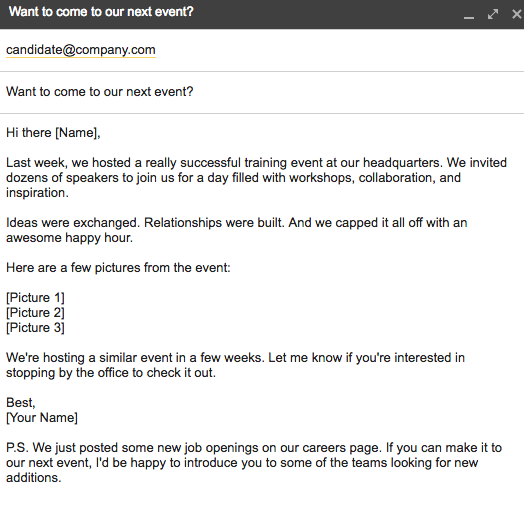Image resolution: width=524 pixels, height=522 pixels.
Task: Click paragraph 'We're hosting a similar event'
Action: coord(235,365)
